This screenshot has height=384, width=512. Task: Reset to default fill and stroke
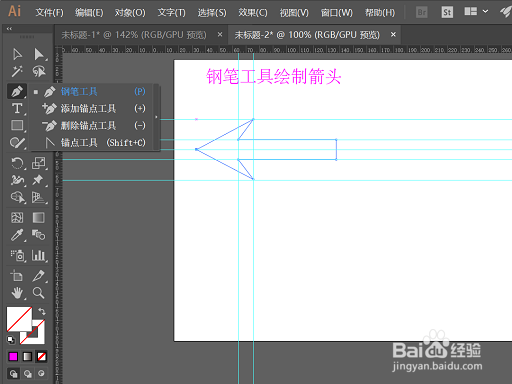pyautogui.click(x=11, y=340)
